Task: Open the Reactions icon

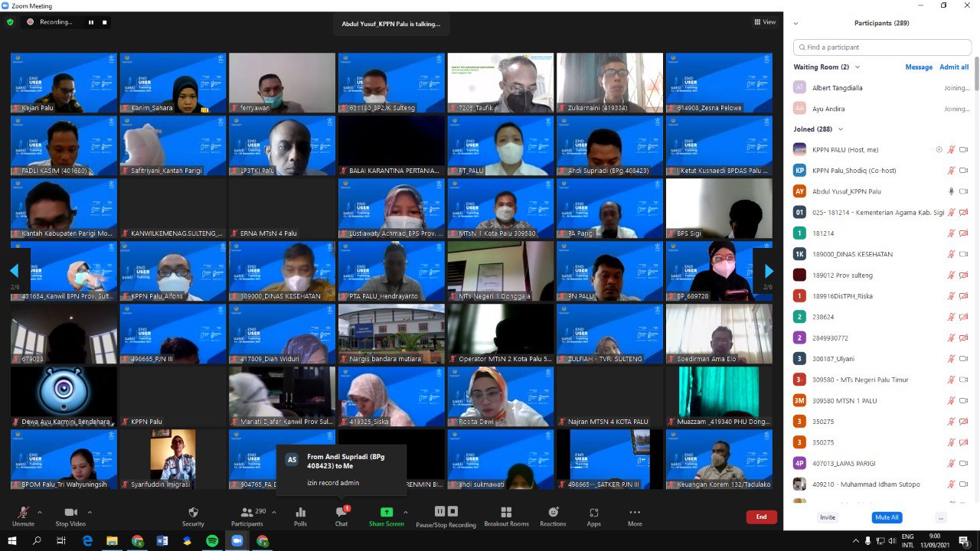Action: coord(553,513)
